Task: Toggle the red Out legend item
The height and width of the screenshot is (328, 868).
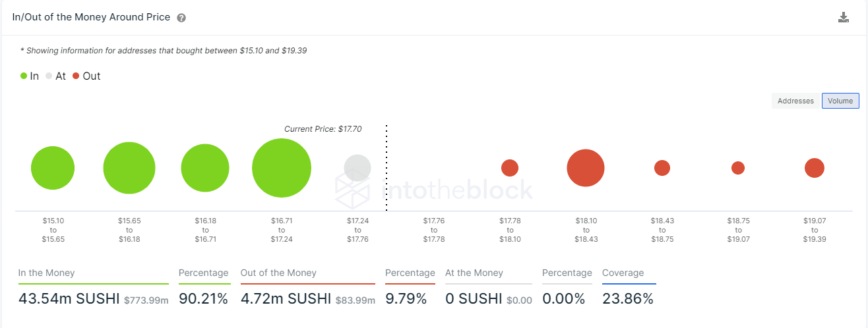Action: pos(86,76)
